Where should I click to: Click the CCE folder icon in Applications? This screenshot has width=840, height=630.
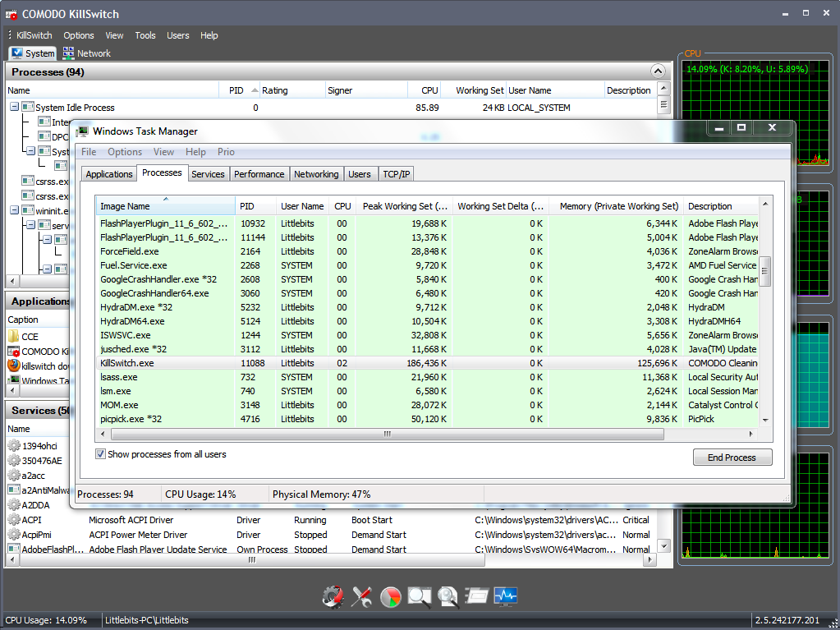[14, 336]
